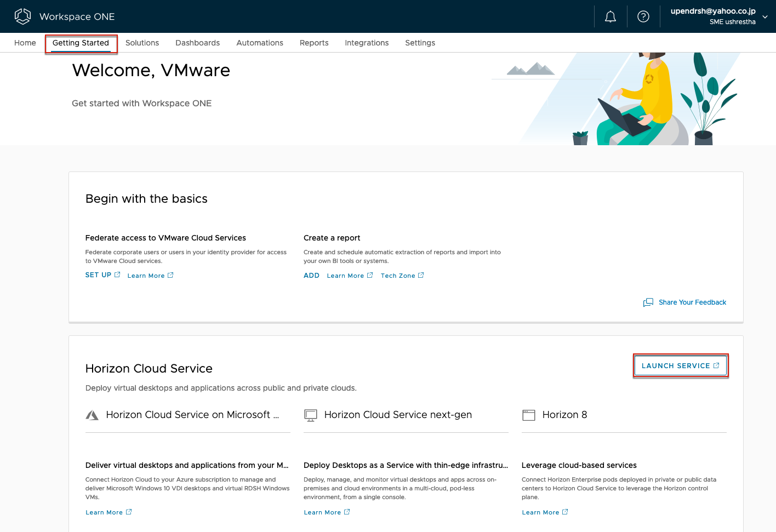Viewport: 776px width, 532px height.
Task: Click the Begin with the basics heading
Action: coord(146,199)
